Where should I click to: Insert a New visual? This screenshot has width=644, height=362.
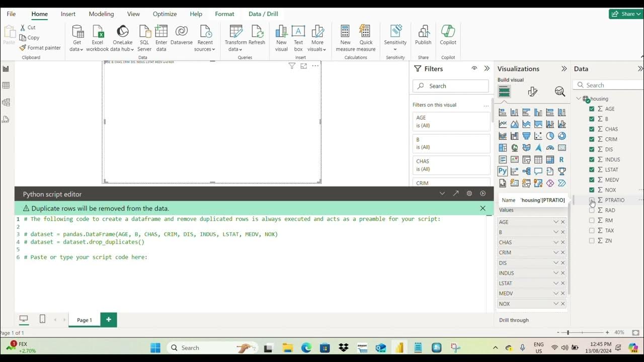[x=281, y=38]
